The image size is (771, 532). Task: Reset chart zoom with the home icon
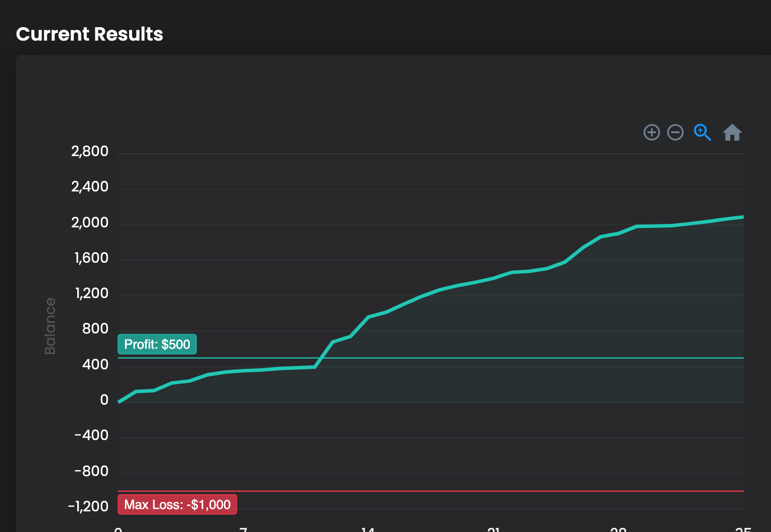click(x=732, y=133)
